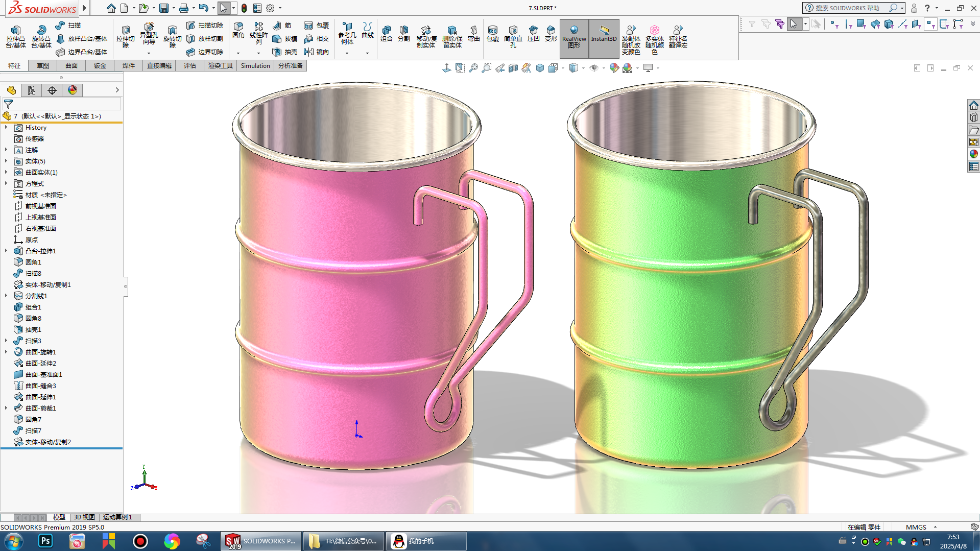980x551 pixels.
Task: Toggle the filter vertices selection filter
Action: (834, 24)
